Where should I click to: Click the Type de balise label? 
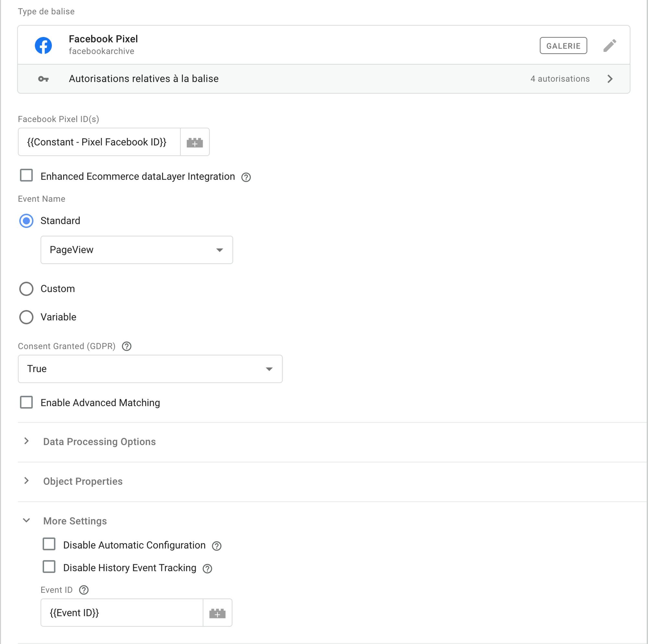coord(46,11)
